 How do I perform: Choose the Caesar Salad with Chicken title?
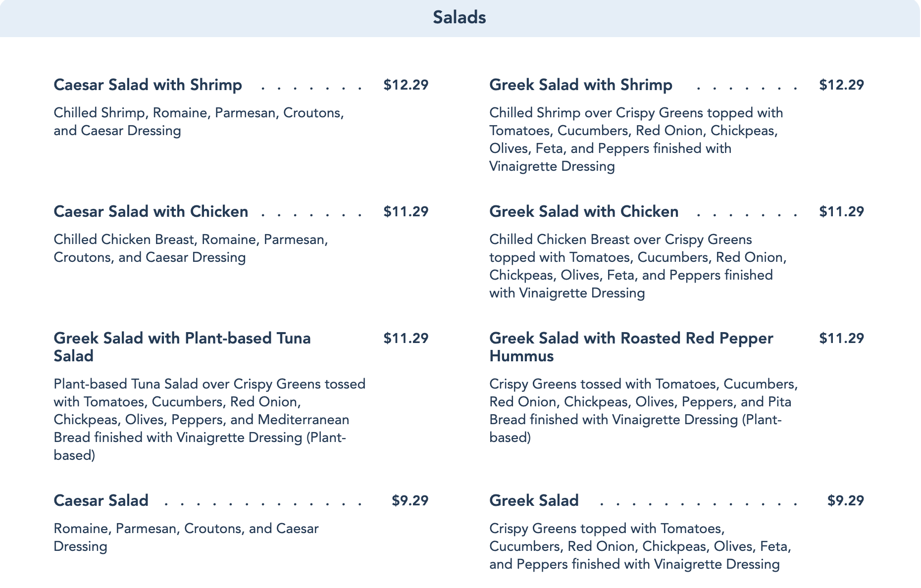pos(151,212)
